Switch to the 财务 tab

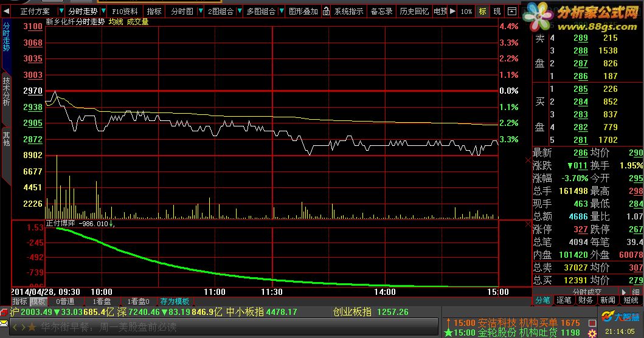585,301
